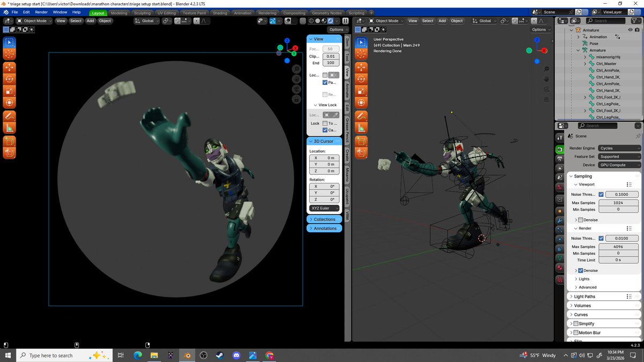This screenshot has height=362, width=644.
Task: Activate the Rotate tool in left viewport
Action: [9, 79]
